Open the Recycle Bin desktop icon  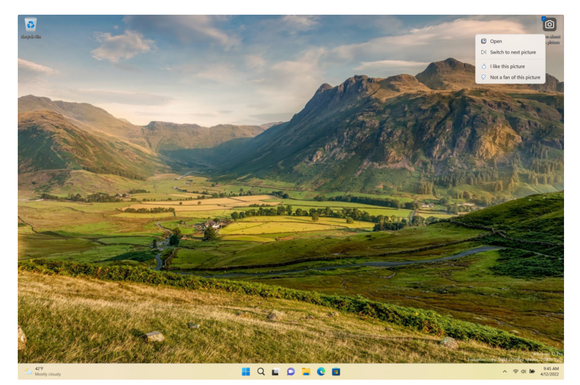(31, 28)
